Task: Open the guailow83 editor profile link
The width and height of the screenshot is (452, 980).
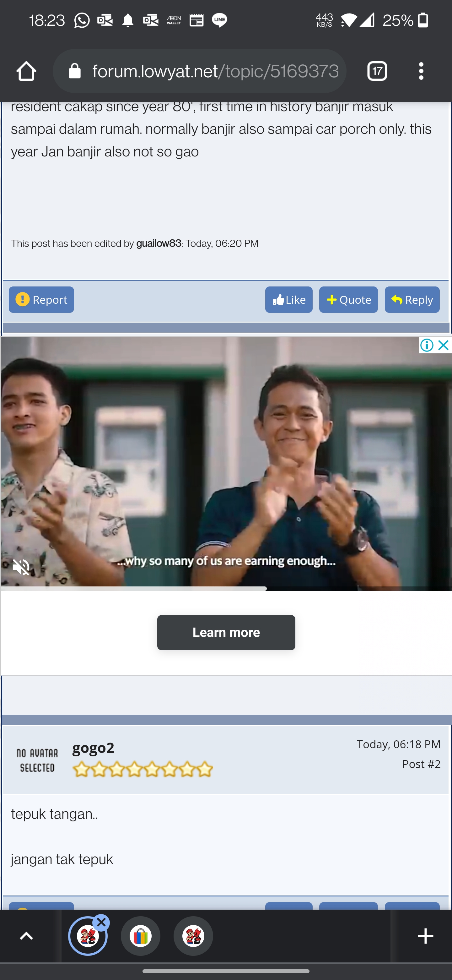Action: [159, 243]
